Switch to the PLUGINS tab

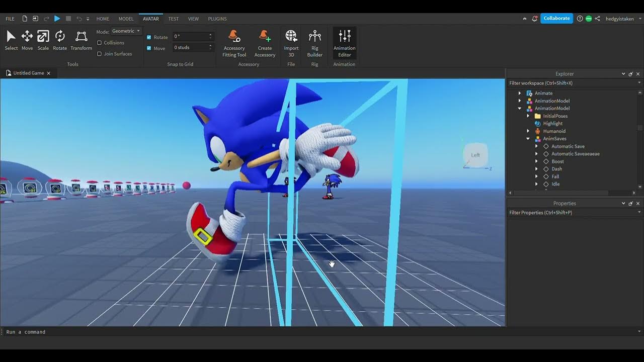(217, 19)
